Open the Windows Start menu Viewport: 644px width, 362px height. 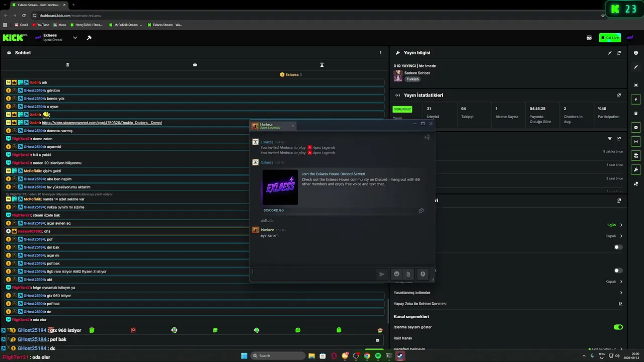point(244,356)
